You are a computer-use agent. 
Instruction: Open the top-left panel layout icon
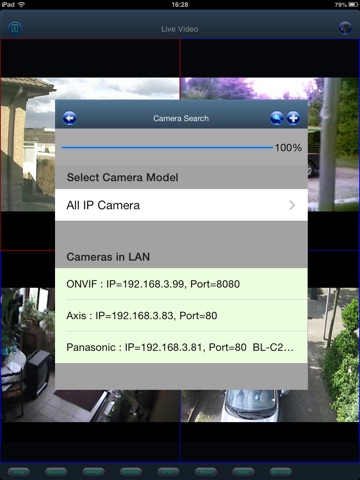pyautogui.click(x=14, y=28)
